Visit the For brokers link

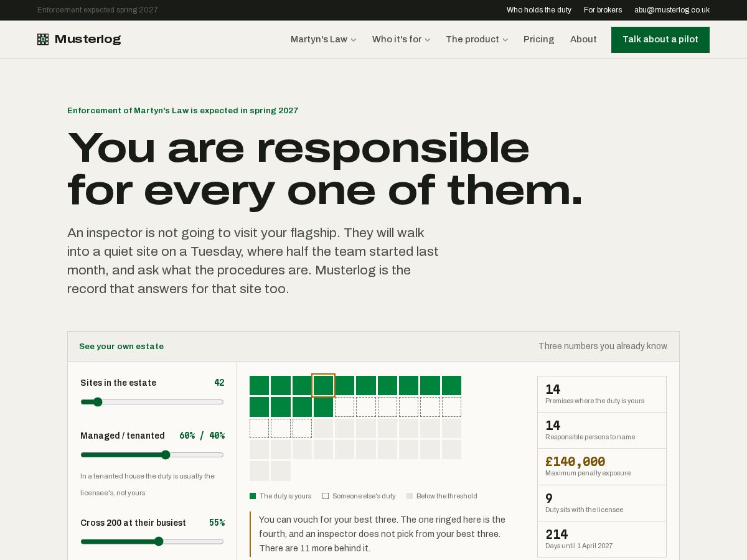(x=603, y=10)
